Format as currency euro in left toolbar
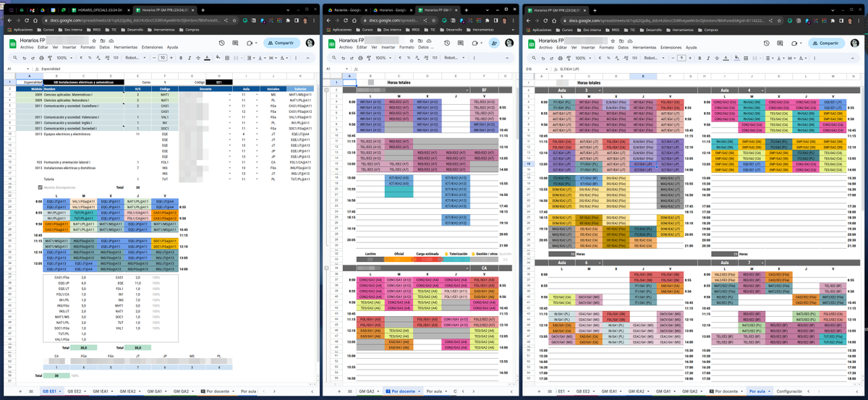 click(x=81, y=58)
